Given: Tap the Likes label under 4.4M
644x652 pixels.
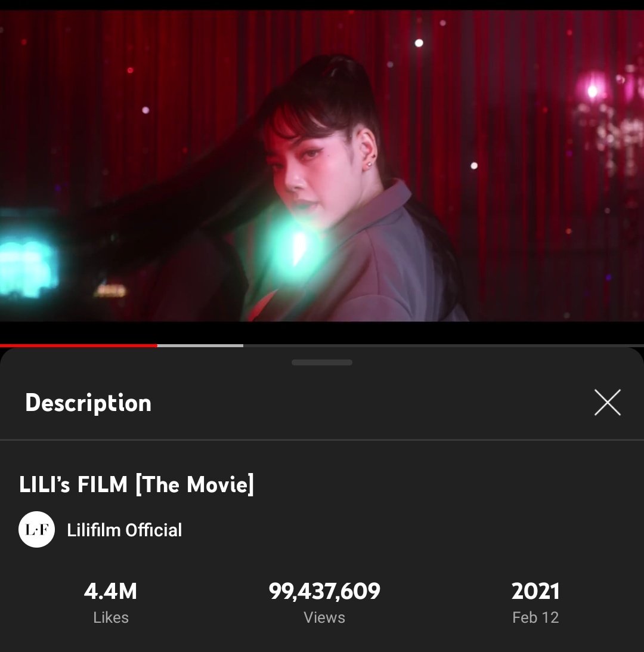Looking at the screenshot, I should click(x=110, y=617).
